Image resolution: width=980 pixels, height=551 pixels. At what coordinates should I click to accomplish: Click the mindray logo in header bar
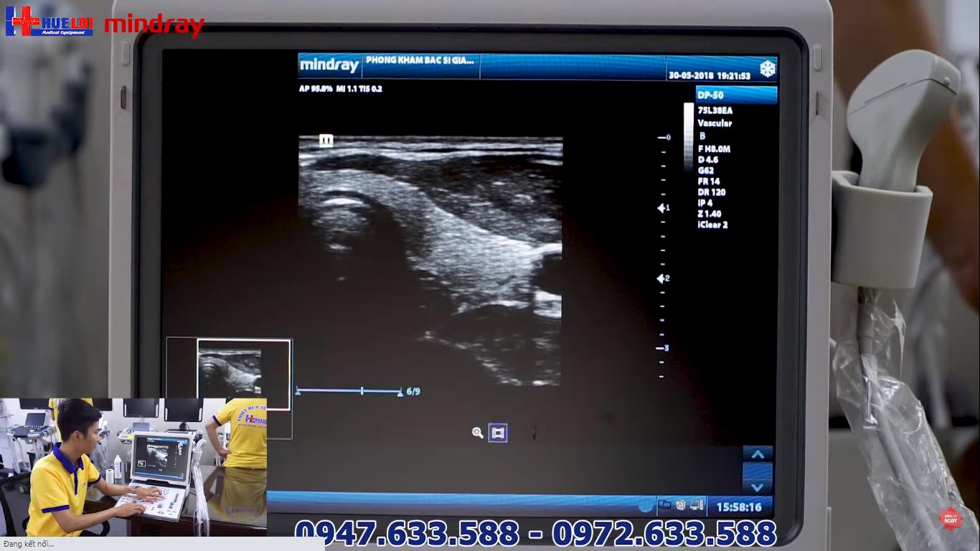tap(329, 66)
